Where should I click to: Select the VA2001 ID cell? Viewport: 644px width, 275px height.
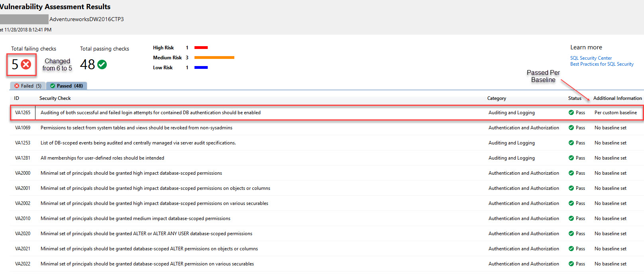pos(23,188)
